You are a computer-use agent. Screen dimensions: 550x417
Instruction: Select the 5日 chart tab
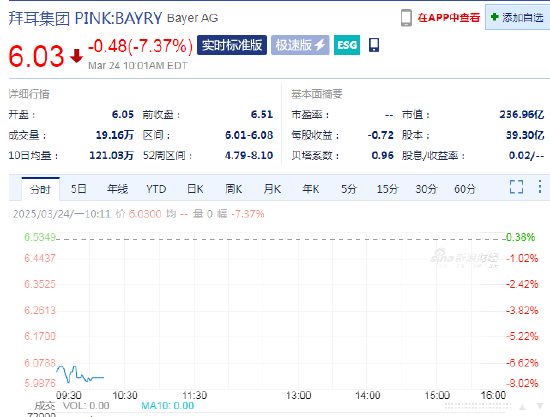click(79, 189)
